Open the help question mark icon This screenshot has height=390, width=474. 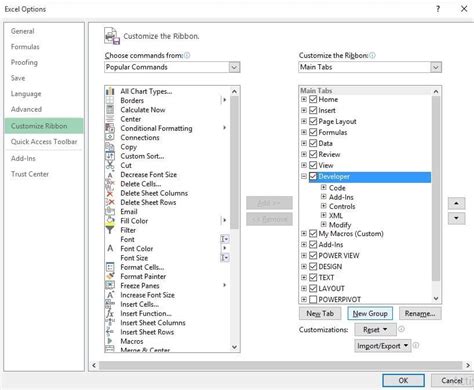[438, 9]
